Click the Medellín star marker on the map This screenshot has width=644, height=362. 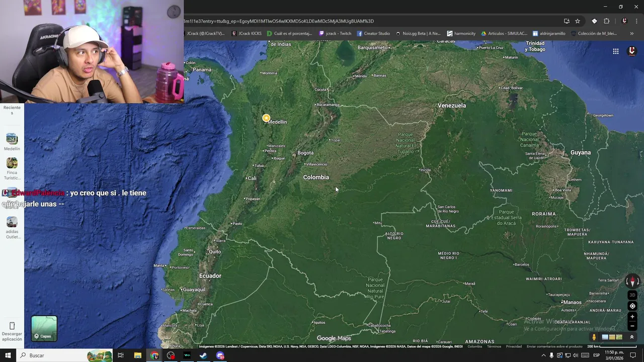click(266, 118)
